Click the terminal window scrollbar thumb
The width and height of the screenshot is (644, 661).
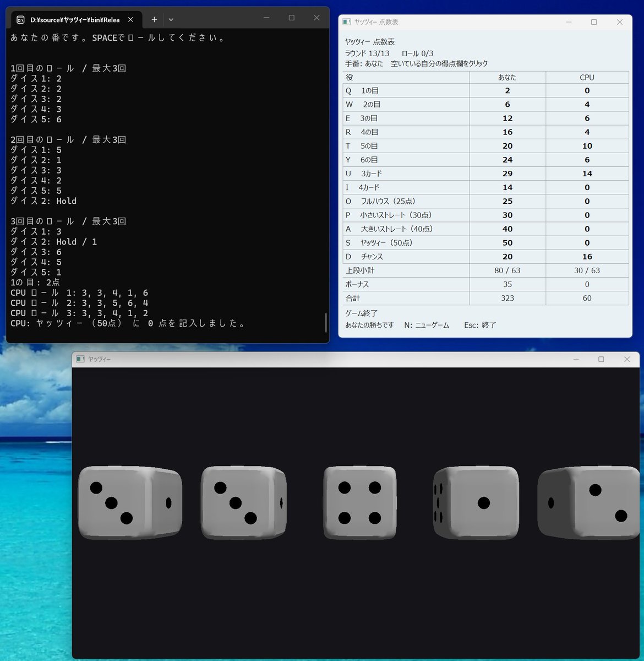(326, 322)
